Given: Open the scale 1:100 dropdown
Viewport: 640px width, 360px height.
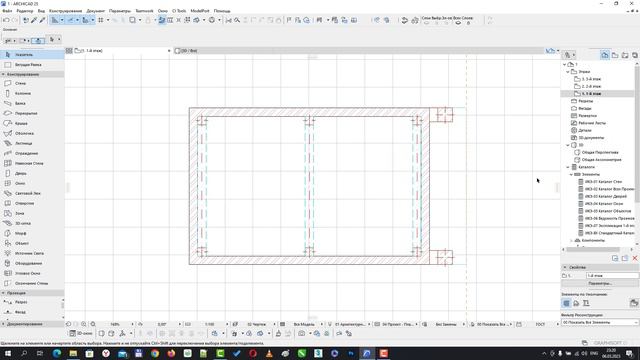Looking at the screenshot, I should pos(227,324).
